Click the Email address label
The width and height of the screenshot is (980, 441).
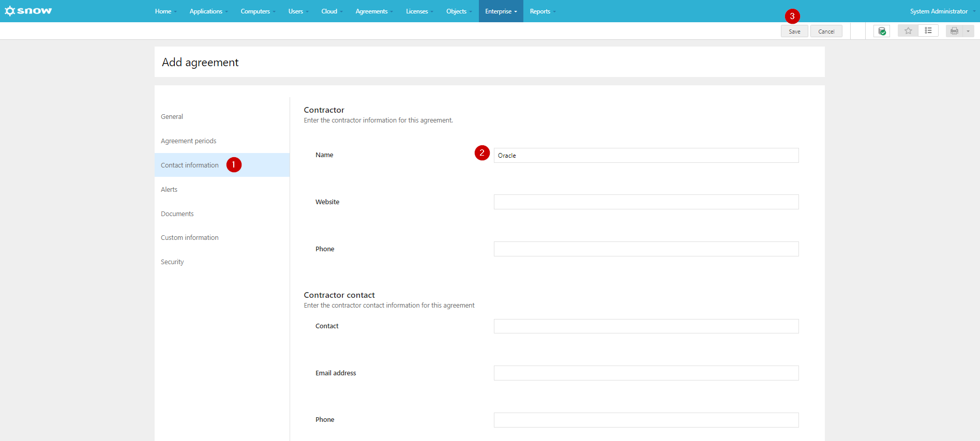336,373
